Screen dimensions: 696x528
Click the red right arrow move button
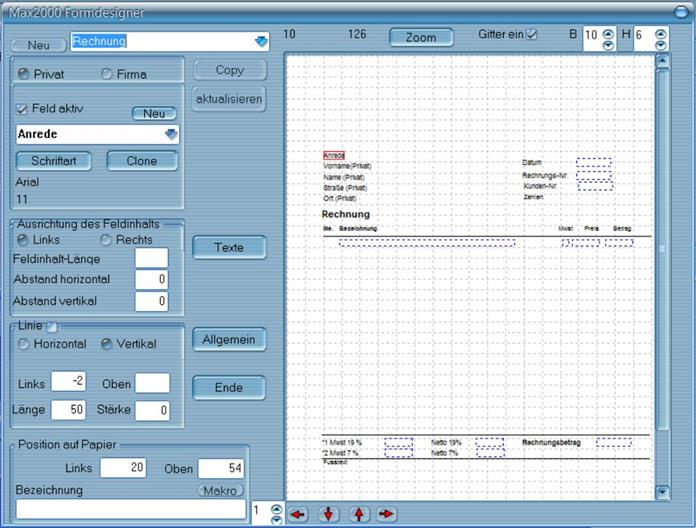coord(386,514)
